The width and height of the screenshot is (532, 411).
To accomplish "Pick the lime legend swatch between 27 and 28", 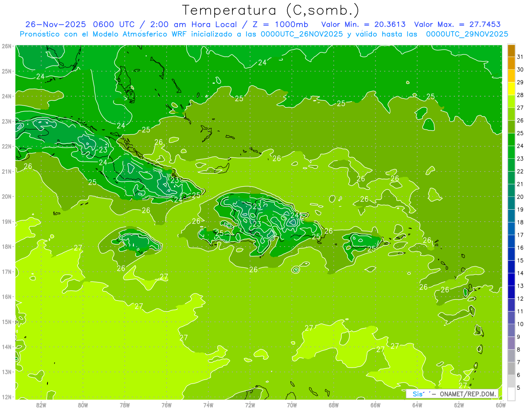I will pos(511,102).
